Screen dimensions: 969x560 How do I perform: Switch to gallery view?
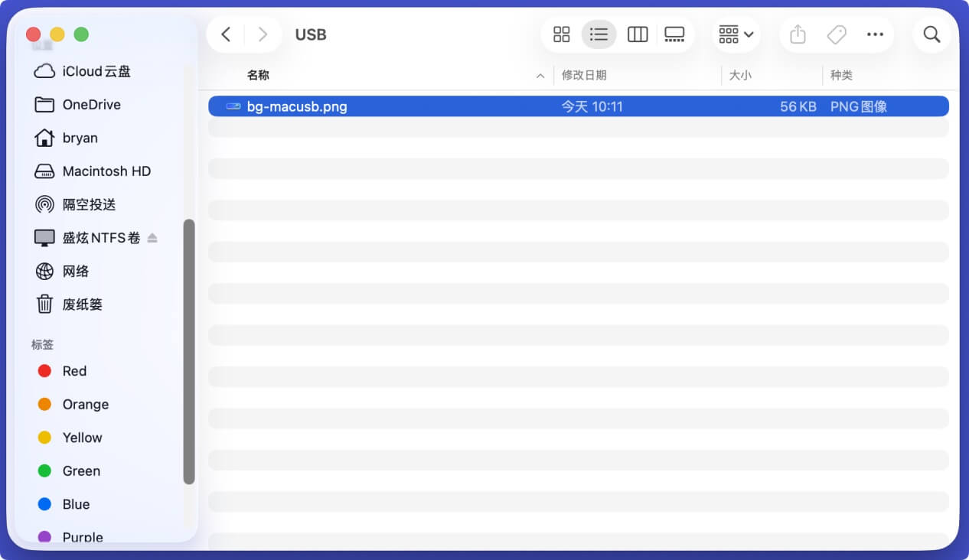[x=674, y=34]
